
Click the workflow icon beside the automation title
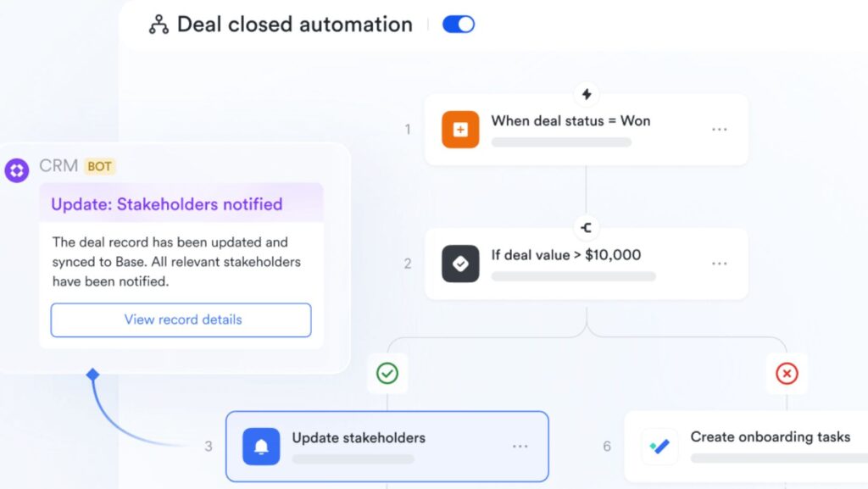pos(159,25)
